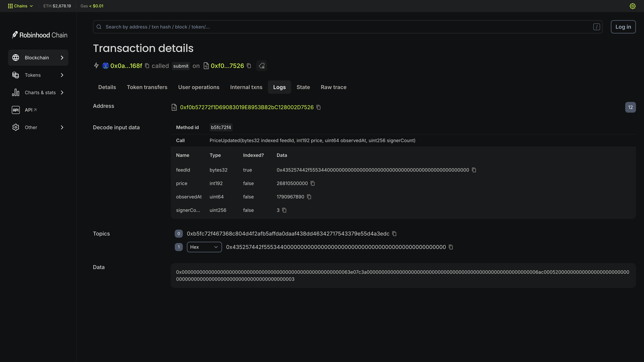The height and width of the screenshot is (362, 644).
Task: Copy the signerCount value 3
Action: [284, 210]
